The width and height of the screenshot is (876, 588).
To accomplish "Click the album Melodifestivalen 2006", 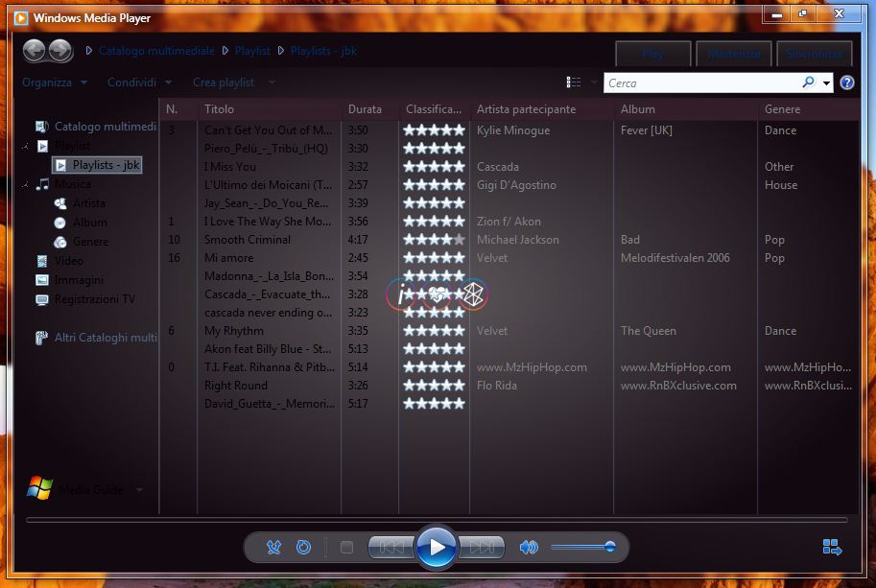I will [675, 258].
